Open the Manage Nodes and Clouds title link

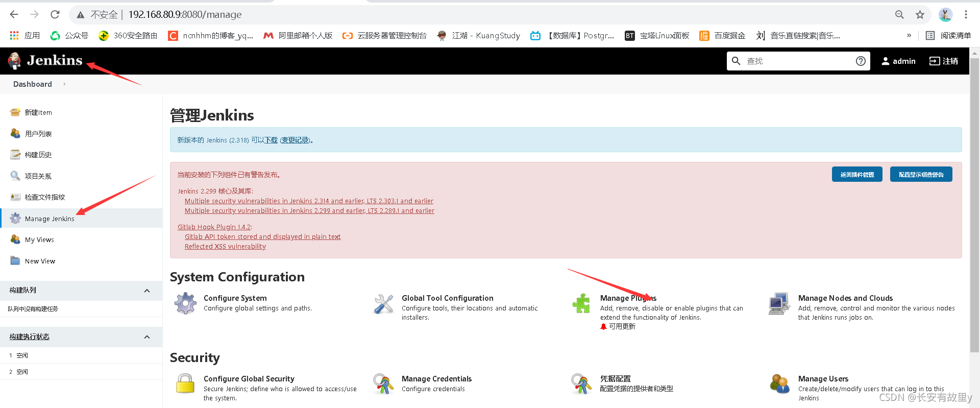845,298
